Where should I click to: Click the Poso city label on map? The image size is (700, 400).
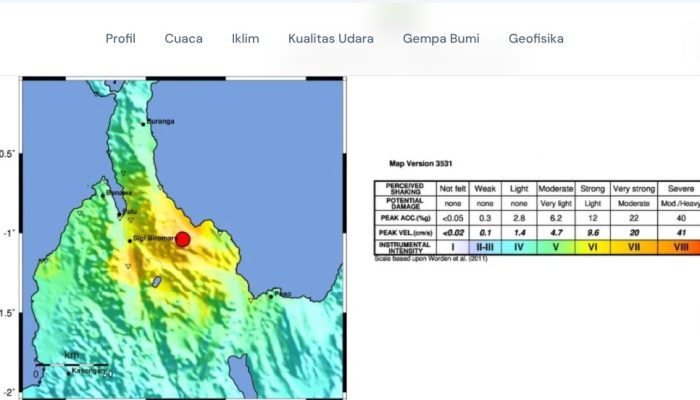click(x=283, y=294)
